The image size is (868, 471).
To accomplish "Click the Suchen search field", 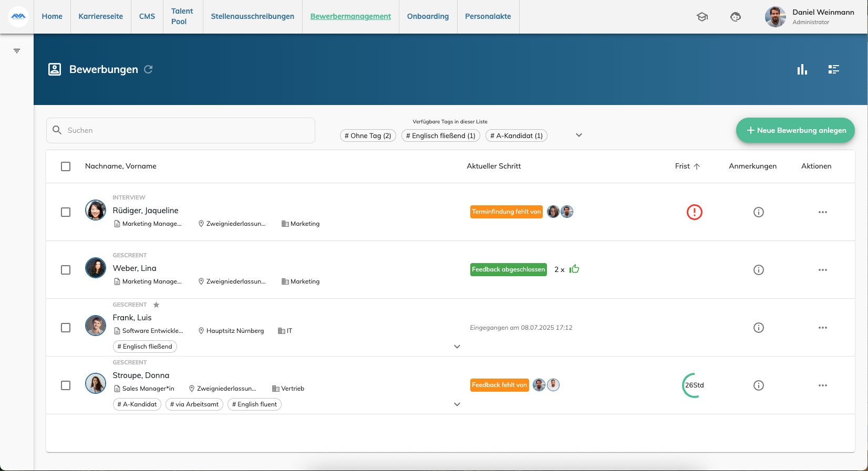I will pos(181,130).
